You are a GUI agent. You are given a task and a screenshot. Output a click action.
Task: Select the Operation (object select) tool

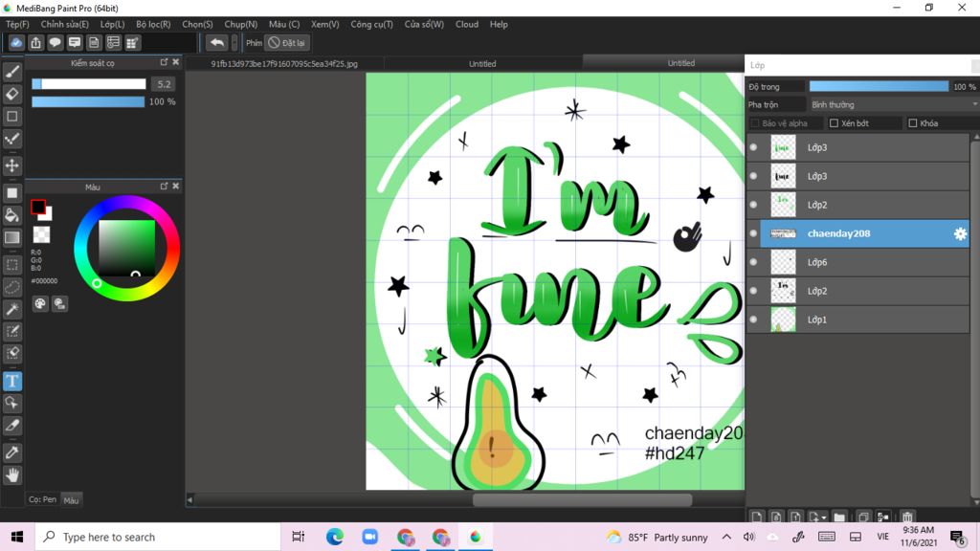[11, 403]
